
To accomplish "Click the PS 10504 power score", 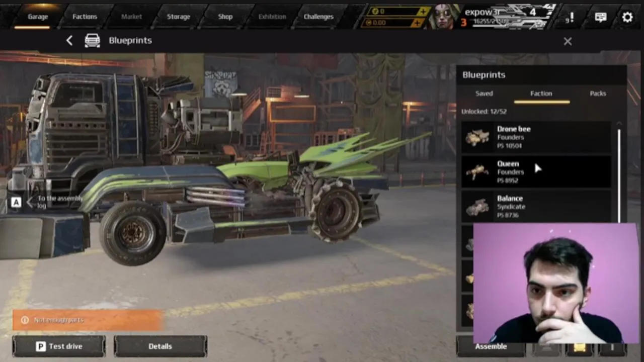I will tap(509, 146).
